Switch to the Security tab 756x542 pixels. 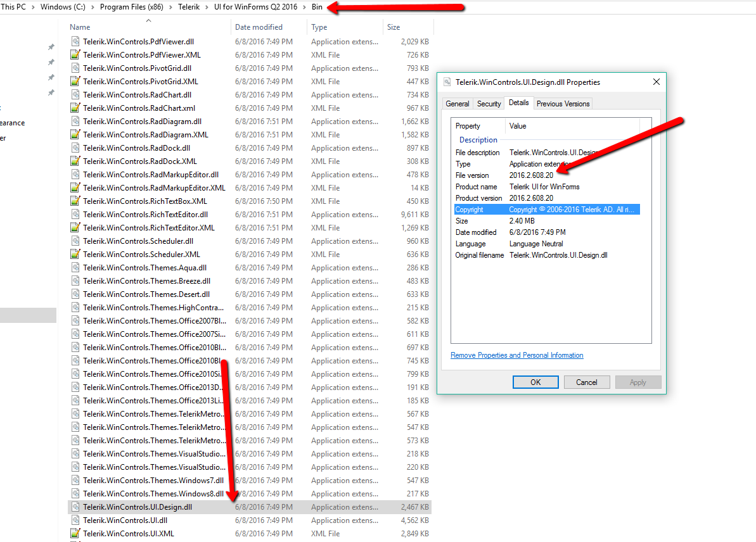(x=489, y=104)
